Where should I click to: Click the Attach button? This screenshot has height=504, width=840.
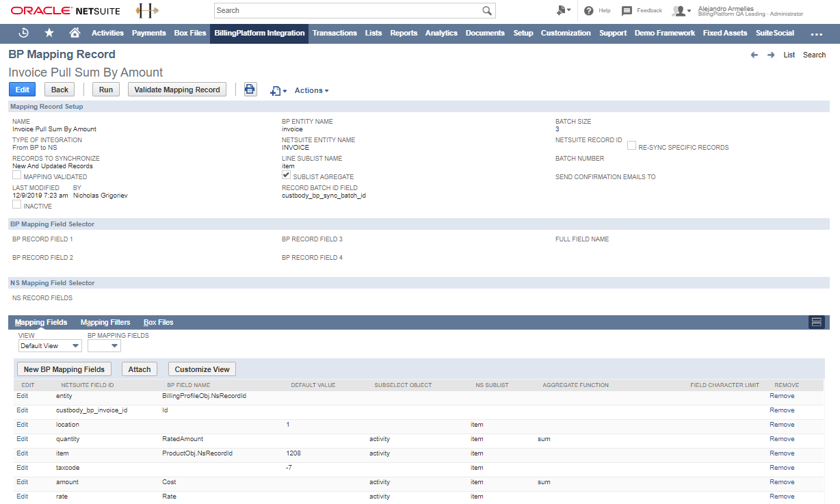pyautogui.click(x=140, y=369)
